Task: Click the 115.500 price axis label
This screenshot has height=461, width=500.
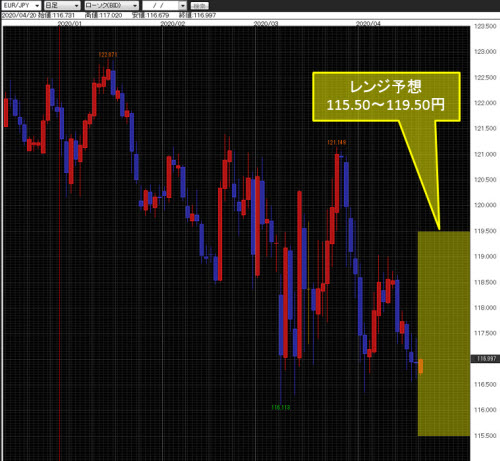Action: (x=485, y=436)
